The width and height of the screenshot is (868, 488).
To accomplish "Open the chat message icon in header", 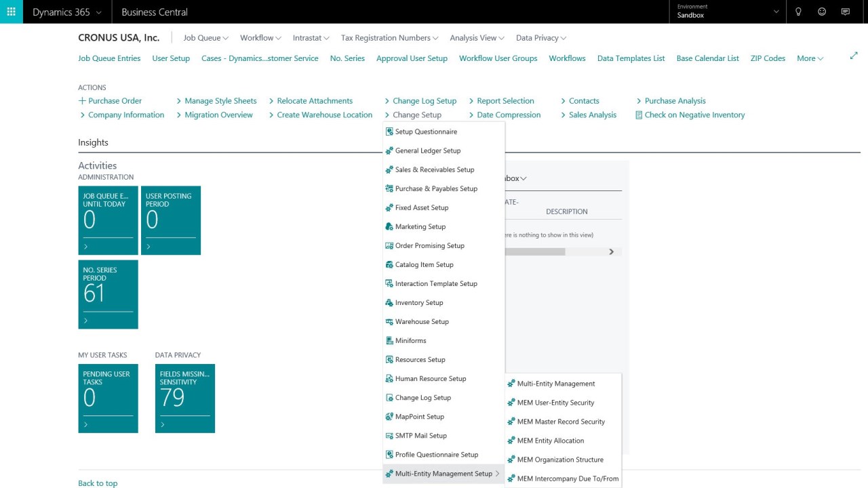I will point(845,12).
